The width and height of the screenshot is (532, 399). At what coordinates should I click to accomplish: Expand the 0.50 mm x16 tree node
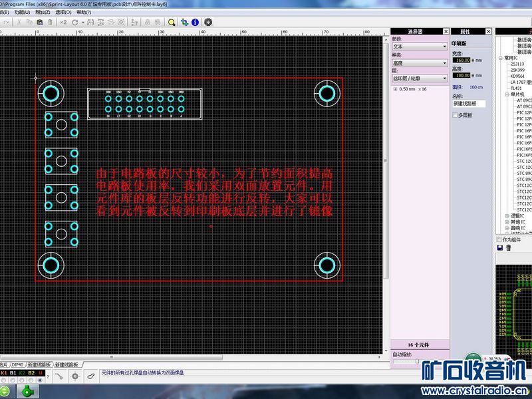coord(394,88)
